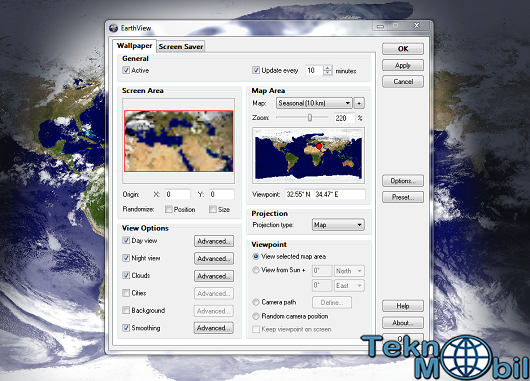Image resolution: width=530 pixels, height=381 pixels.
Task: Switch to the Screen Saver tab
Action: [x=180, y=47]
